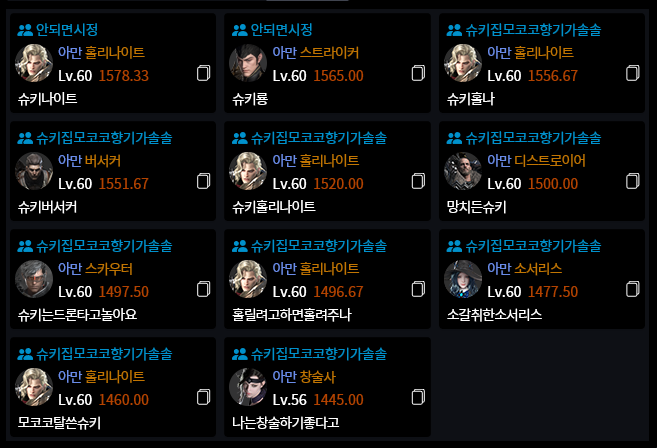
Task: Copy icon on the 망치든슈키 card
Action: [x=632, y=181]
